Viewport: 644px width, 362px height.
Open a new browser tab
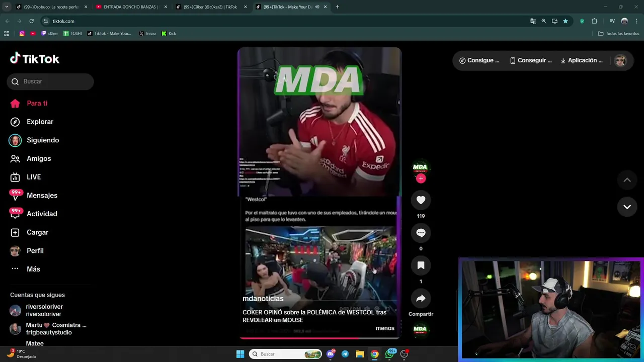(x=337, y=7)
